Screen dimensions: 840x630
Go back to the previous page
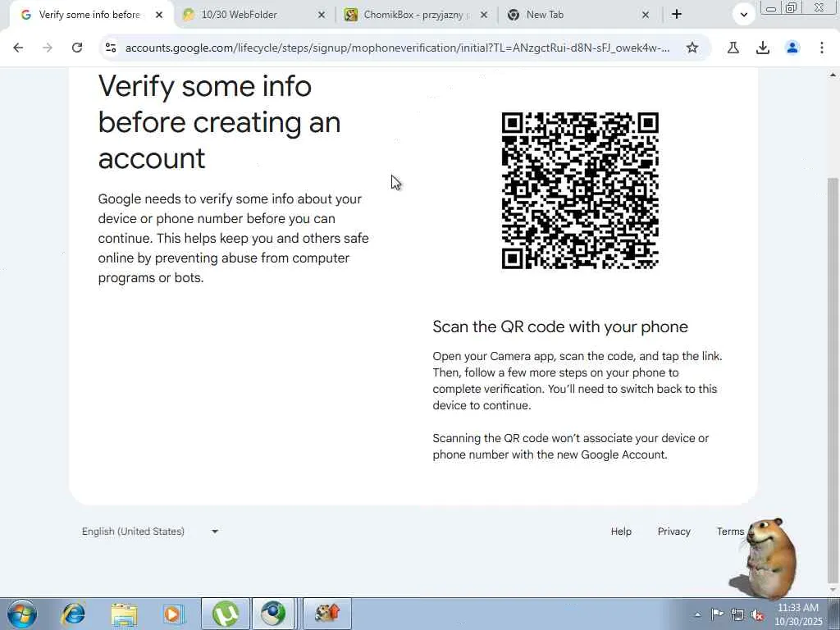18,48
